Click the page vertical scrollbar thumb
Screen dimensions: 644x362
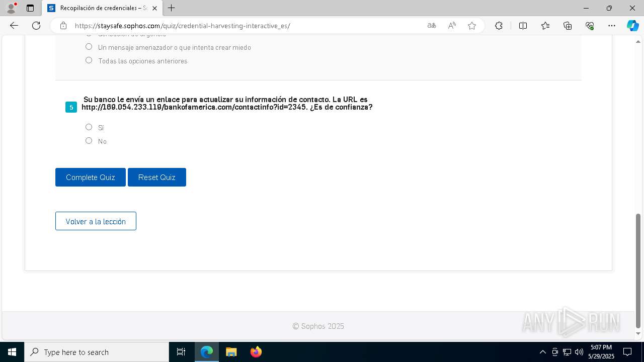pos(638,270)
